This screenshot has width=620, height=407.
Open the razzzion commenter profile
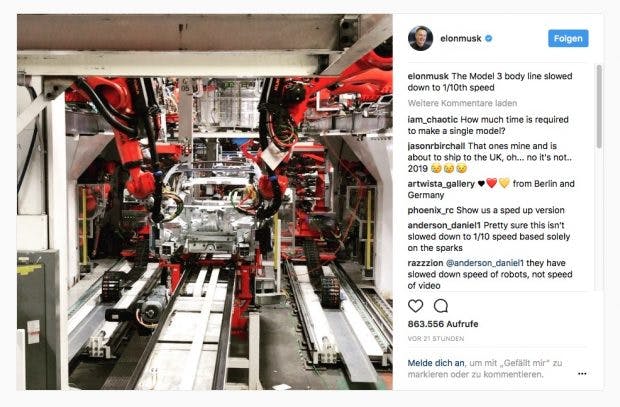[425, 263]
